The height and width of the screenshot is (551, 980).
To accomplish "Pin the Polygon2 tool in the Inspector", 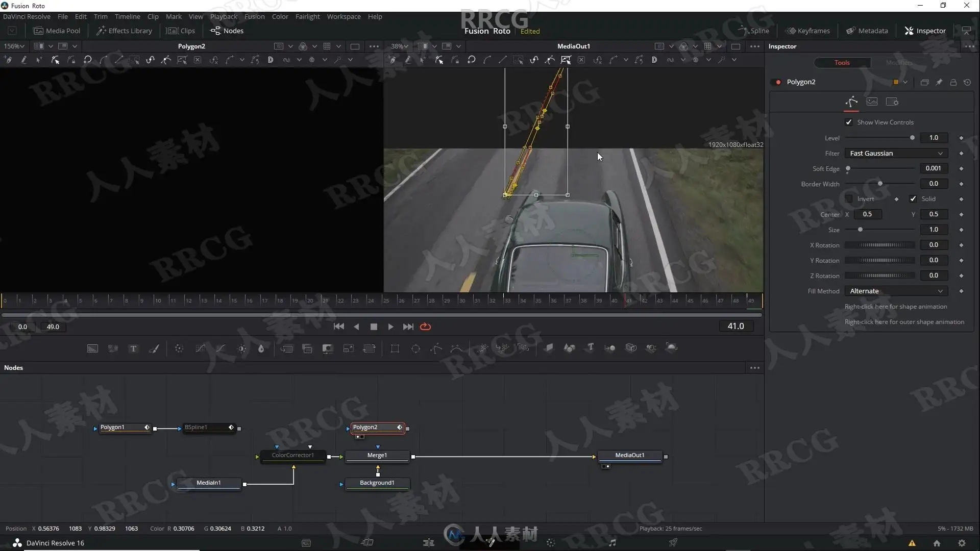I will pos(939,82).
